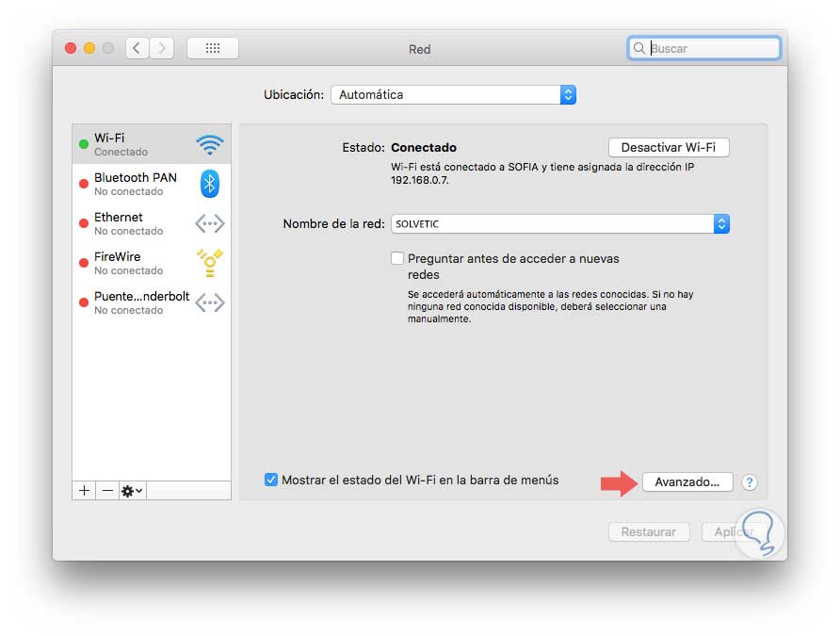Click red status dot beside FireWire
The height and width of the screenshot is (636, 840).
pyautogui.click(x=84, y=263)
